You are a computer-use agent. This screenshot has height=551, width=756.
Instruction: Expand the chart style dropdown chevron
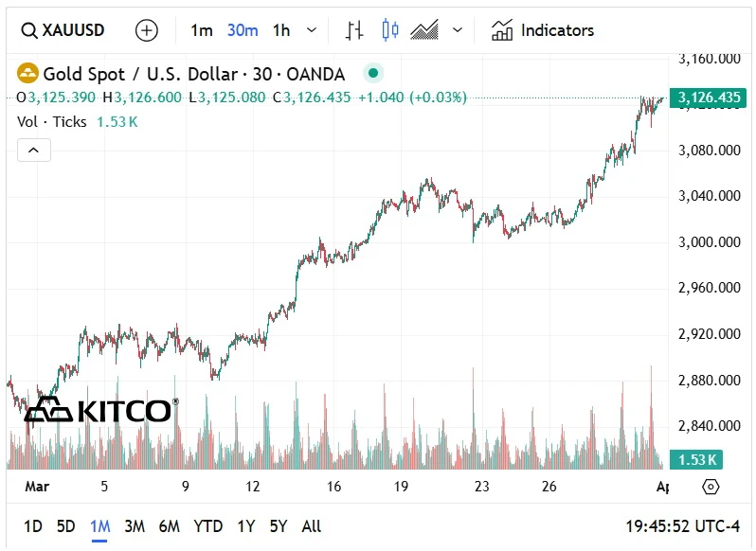pos(458,30)
